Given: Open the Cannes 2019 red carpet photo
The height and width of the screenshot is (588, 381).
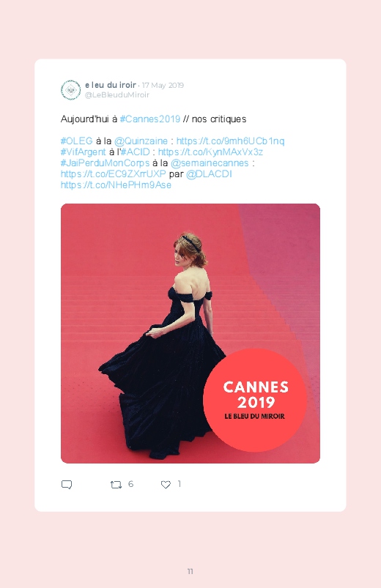Looking at the screenshot, I should pos(190,333).
